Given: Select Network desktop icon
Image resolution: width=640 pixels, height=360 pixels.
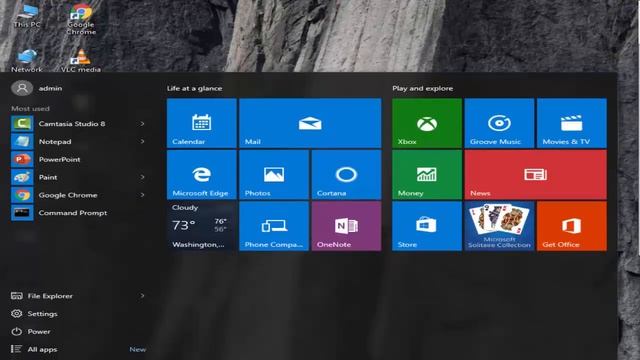Looking at the screenshot, I should click(27, 60).
